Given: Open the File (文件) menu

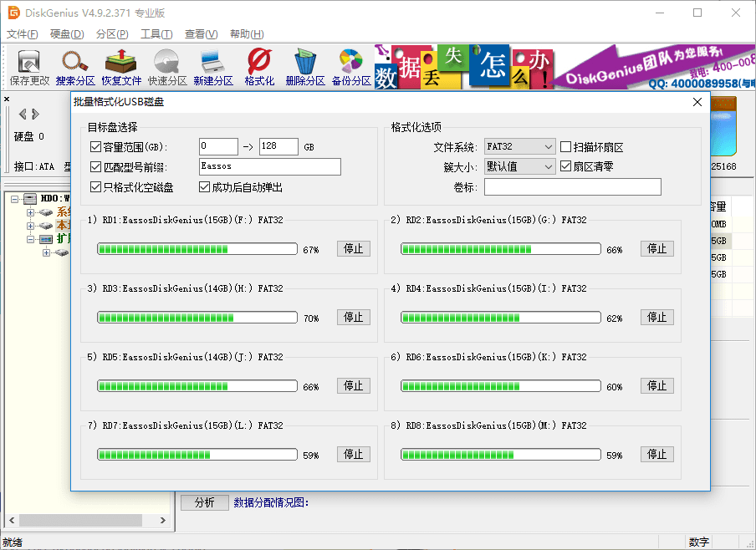Looking at the screenshot, I should [x=23, y=34].
